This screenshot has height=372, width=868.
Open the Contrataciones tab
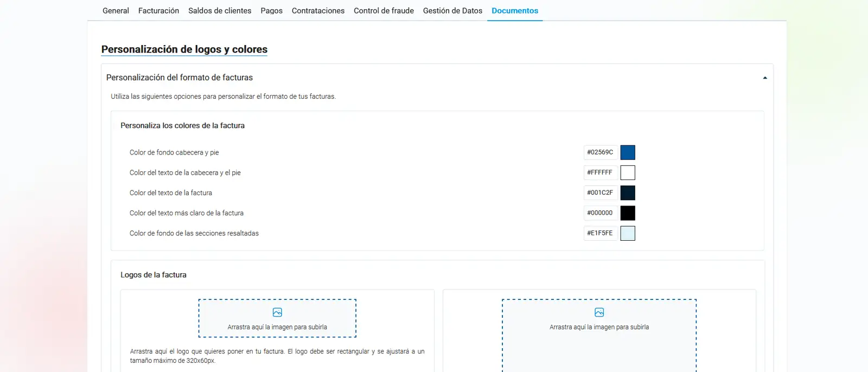coord(318,11)
